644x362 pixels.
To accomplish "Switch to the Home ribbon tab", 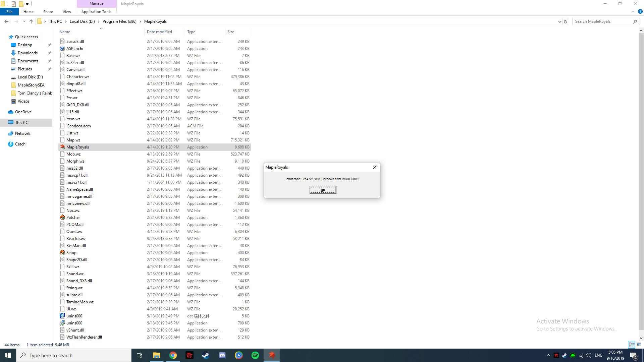I will click(29, 12).
